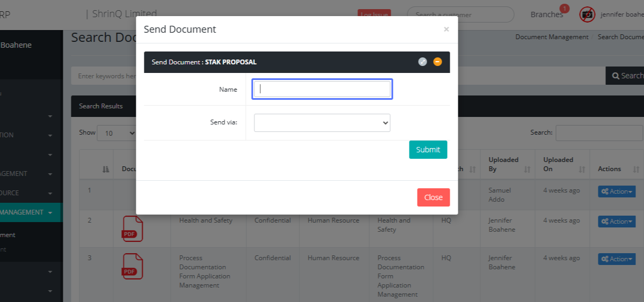Focus the Name input field
The image size is (644, 302).
322,89
